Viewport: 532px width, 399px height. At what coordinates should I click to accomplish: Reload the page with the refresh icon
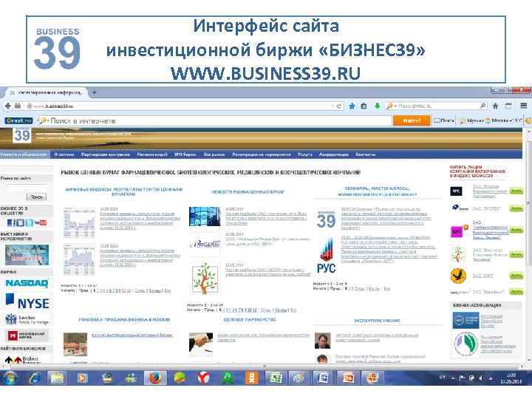coord(338,106)
